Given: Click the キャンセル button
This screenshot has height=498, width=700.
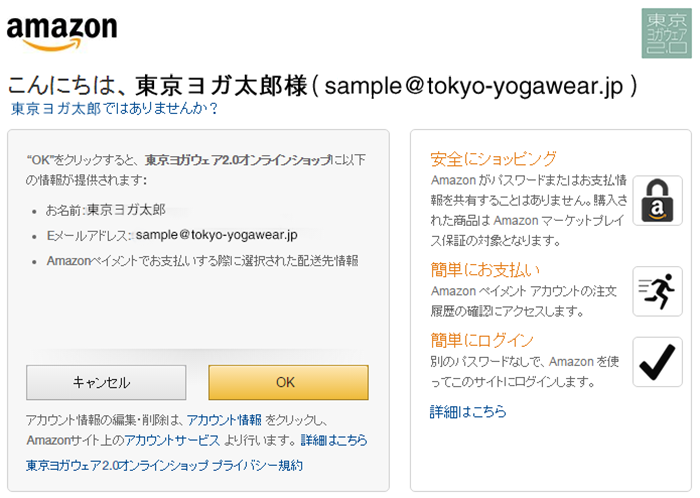Looking at the screenshot, I should [106, 382].
